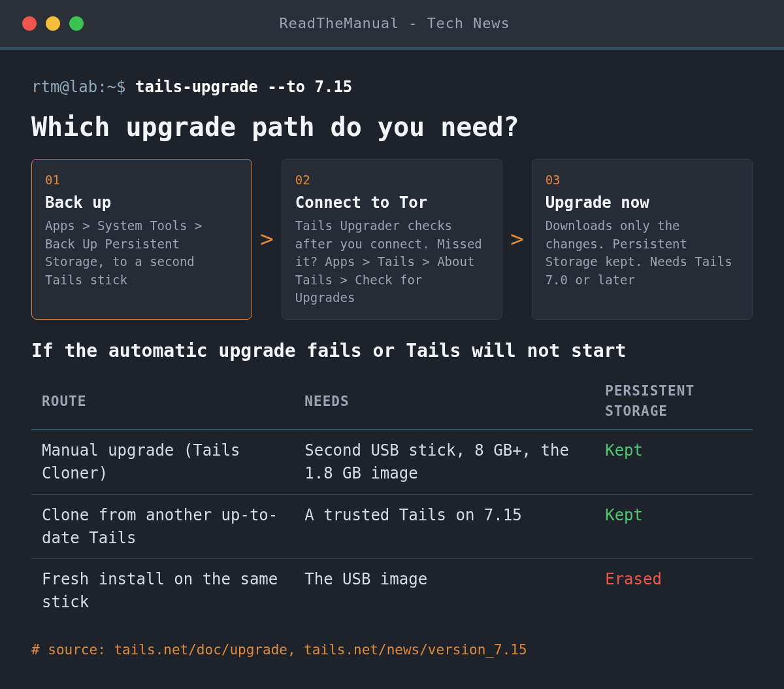784x689 pixels.
Task: Click step number 01 label
Action: (x=52, y=180)
